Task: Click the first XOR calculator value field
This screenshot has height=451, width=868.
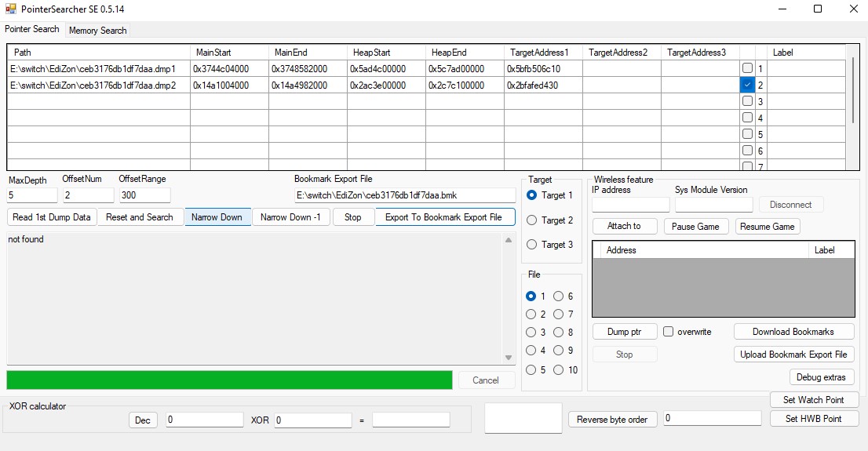Action: [x=204, y=420]
